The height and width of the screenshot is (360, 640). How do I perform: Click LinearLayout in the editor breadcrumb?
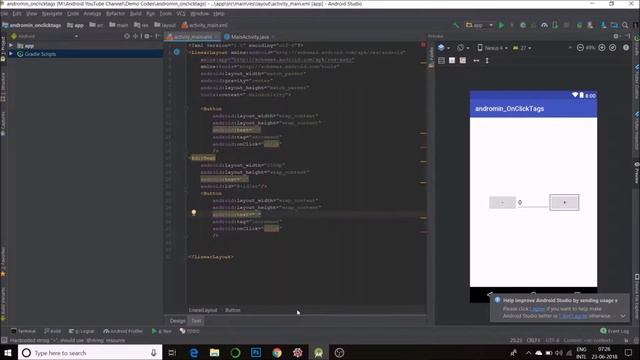pyautogui.click(x=203, y=310)
